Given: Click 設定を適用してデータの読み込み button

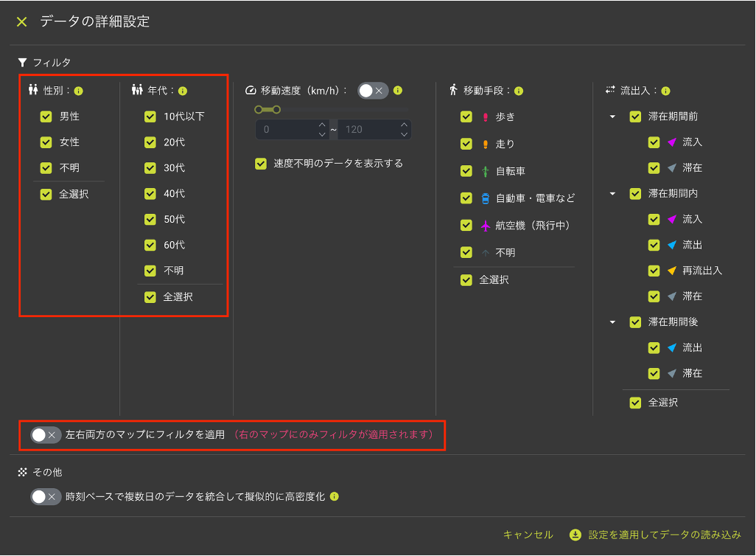Looking at the screenshot, I should [x=656, y=535].
